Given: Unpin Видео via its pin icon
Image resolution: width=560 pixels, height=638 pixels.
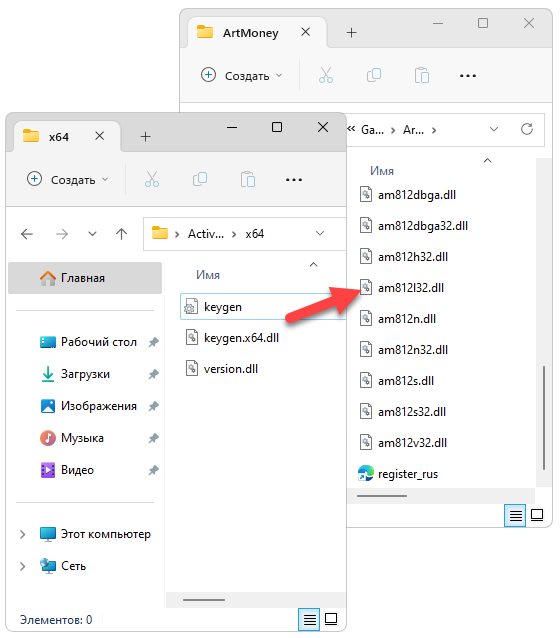Looking at the screenshot, I should click(153, 470).
